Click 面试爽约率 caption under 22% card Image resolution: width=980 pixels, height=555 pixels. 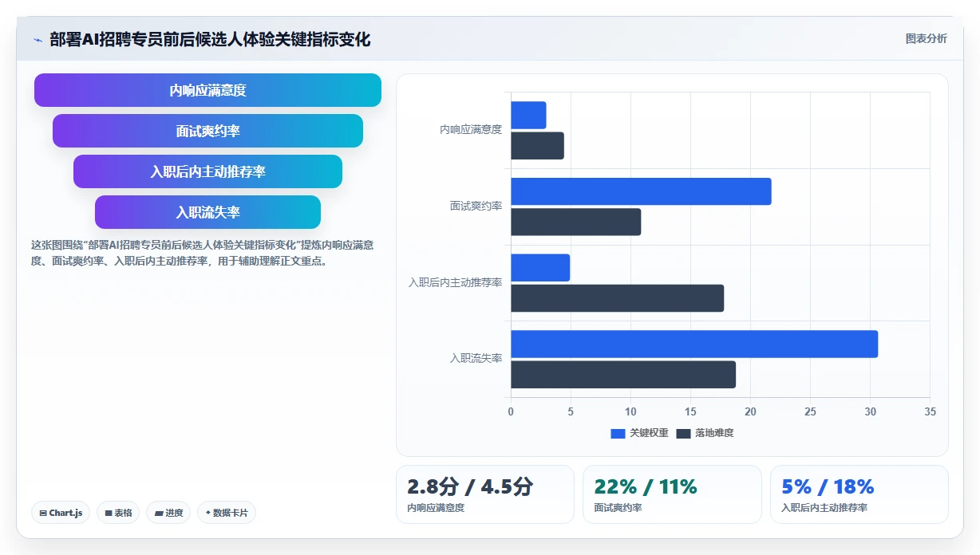[618, 508]
